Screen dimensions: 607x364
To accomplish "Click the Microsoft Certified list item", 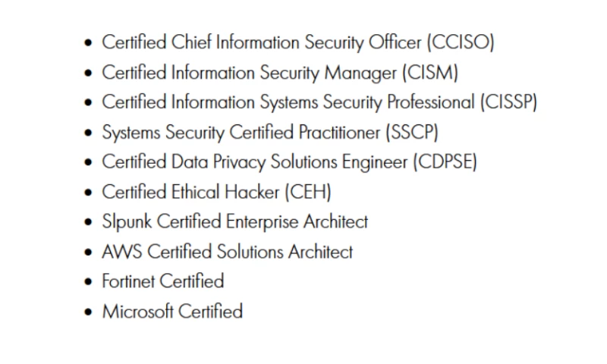I will coord(172,311).
